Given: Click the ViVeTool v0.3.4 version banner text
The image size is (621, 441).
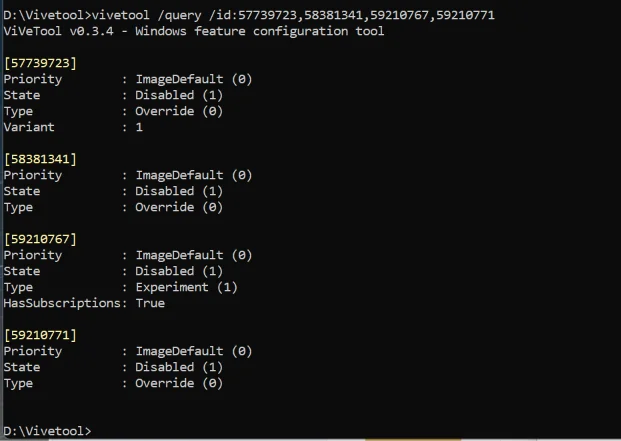Looking at the screenshot, I should [194, 31].
